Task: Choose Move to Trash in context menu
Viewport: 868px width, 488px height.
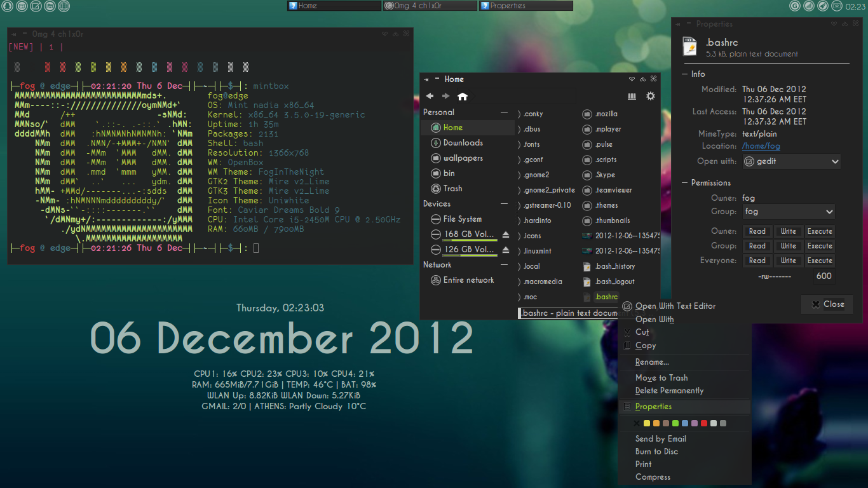Action: [x=661, y=377]
